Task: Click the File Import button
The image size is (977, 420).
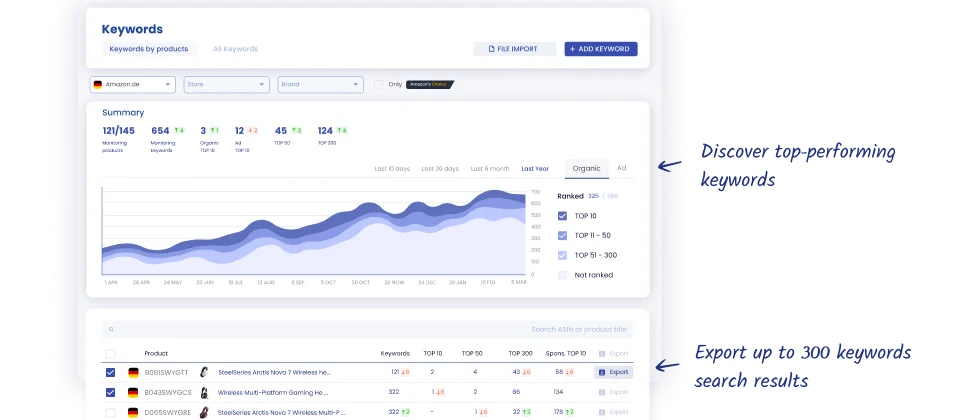Action: click(x=514, y=49)
